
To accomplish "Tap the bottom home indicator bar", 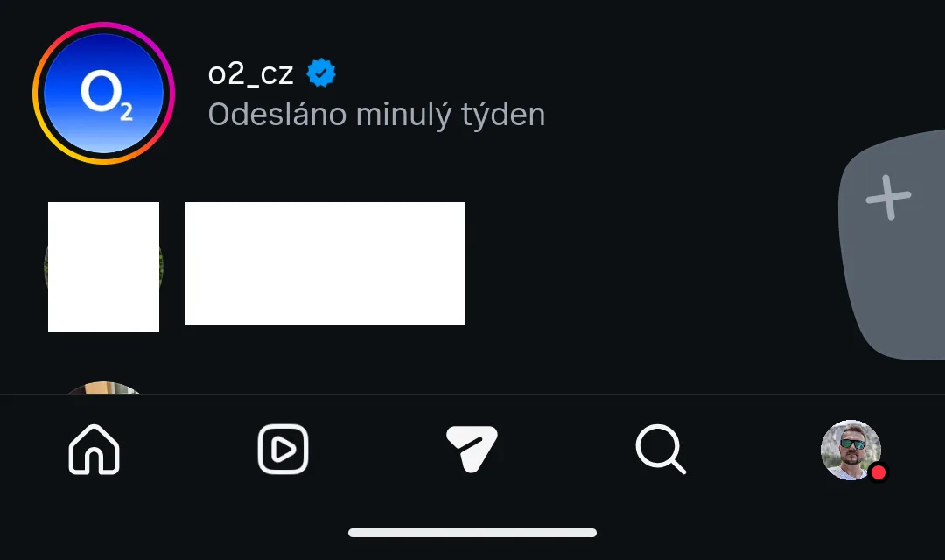I will click(x=472, y=533).
